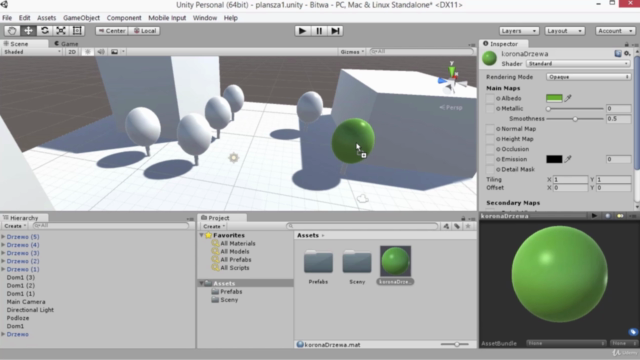This screenshot has height=360, width=640.
Task: Open the Shaded draw mode dropdown
Action: tap(32, 52)
